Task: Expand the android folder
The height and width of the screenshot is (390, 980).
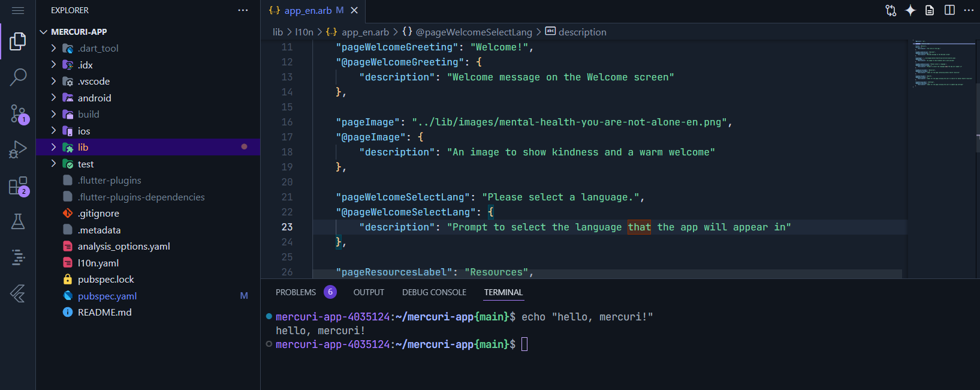Action: [x=94, y=98]
